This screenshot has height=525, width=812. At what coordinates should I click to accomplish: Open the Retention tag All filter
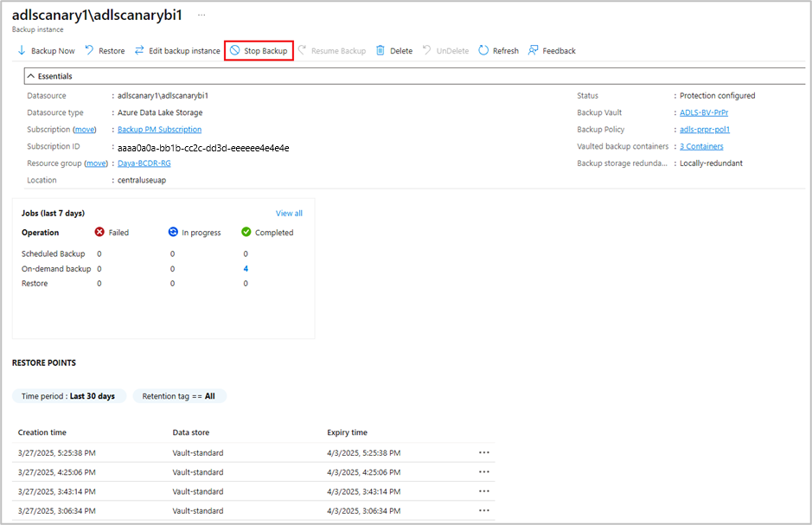179,396
